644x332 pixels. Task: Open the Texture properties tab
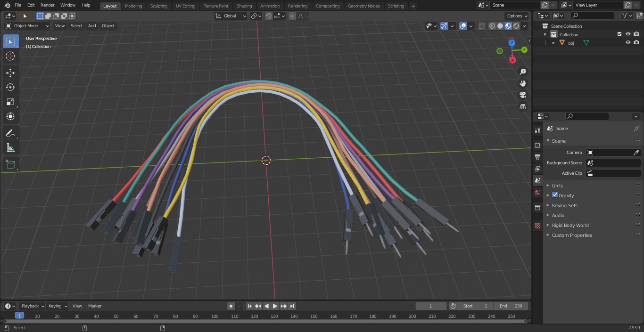click(537, 226)
